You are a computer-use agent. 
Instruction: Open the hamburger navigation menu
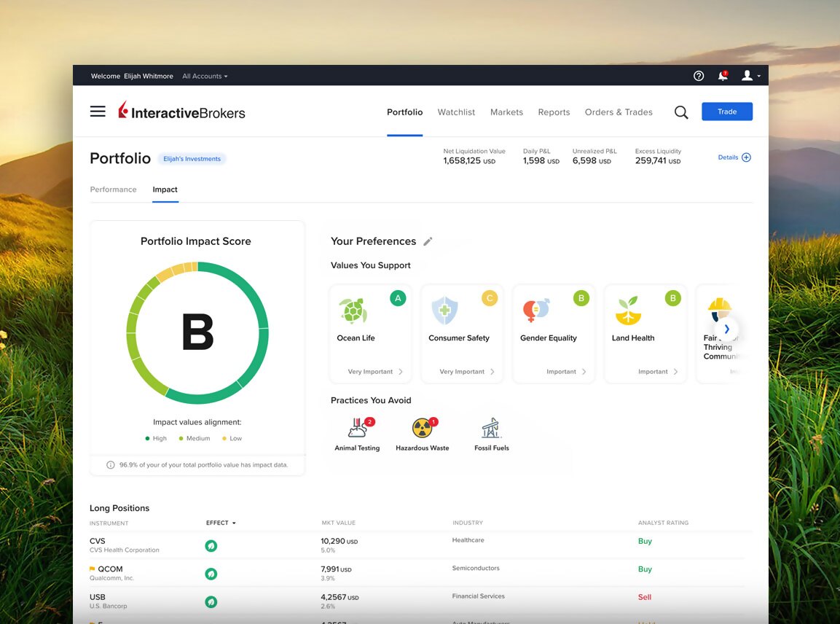click(98, 111)
